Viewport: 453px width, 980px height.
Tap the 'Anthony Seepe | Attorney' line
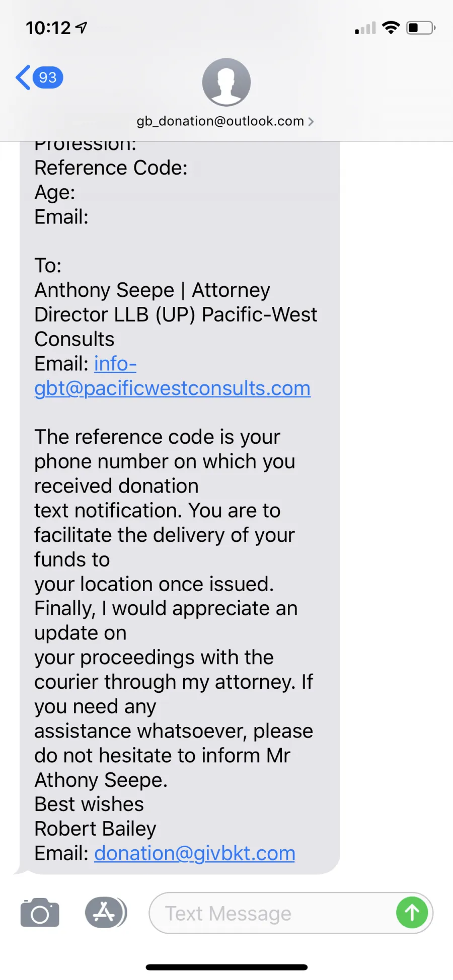coord(152,290)
